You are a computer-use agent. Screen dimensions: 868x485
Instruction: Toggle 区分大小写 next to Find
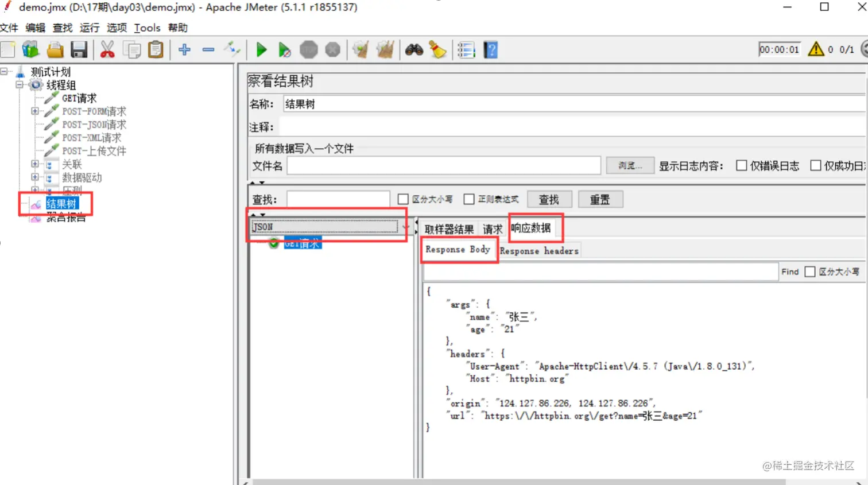click(x=810, y=271)
